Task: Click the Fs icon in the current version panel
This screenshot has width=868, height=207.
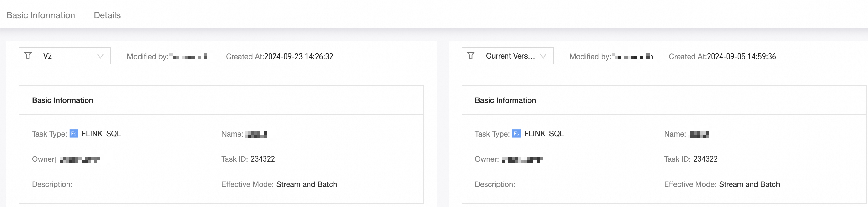Action: (516, 134)
